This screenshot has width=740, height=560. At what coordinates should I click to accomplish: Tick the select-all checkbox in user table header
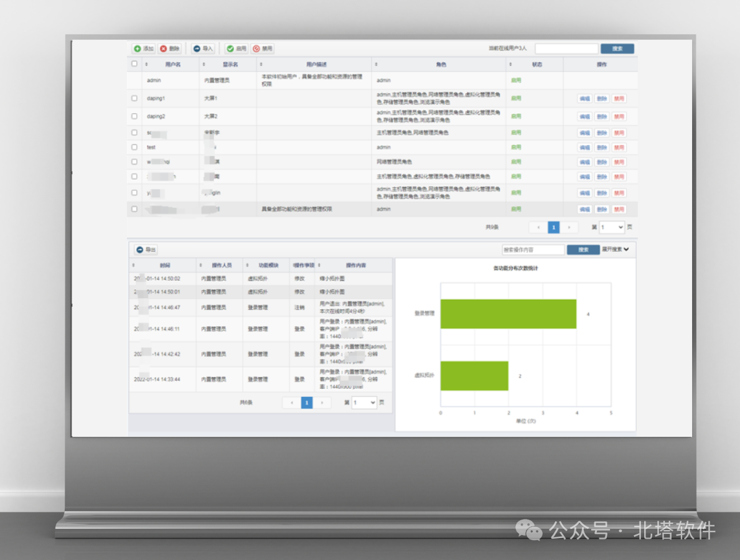(x=134, y=64)
